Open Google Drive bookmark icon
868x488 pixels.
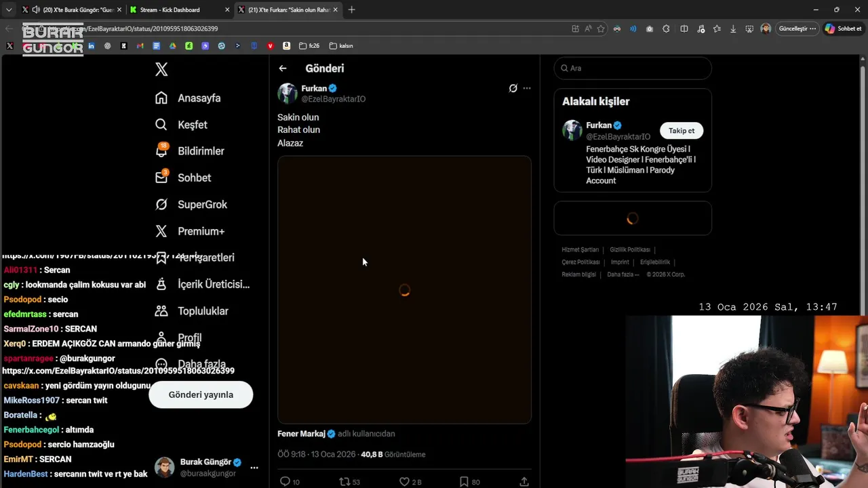point(172,45)
